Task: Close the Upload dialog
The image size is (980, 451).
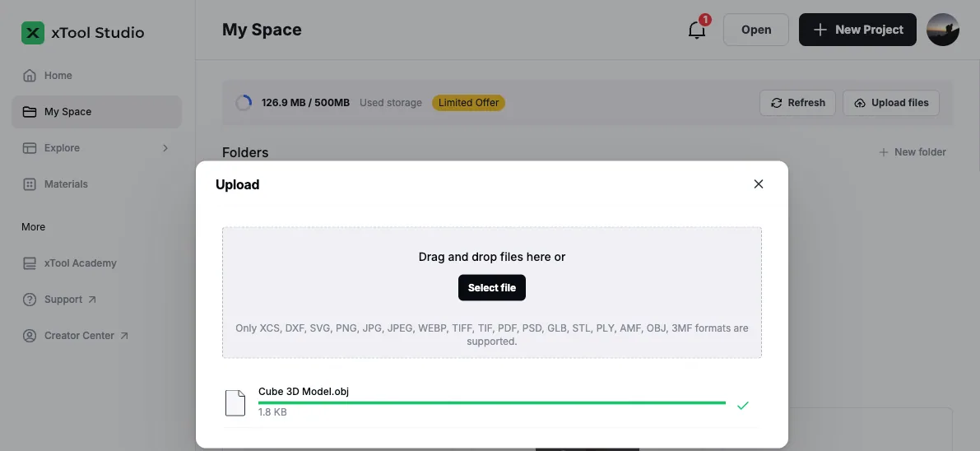Action: click(x=758, y=184)
